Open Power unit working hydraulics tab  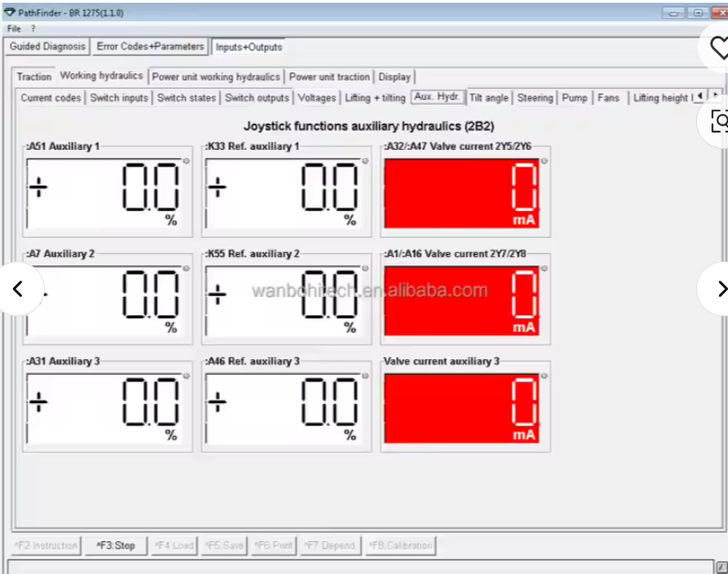click(216, 77)
